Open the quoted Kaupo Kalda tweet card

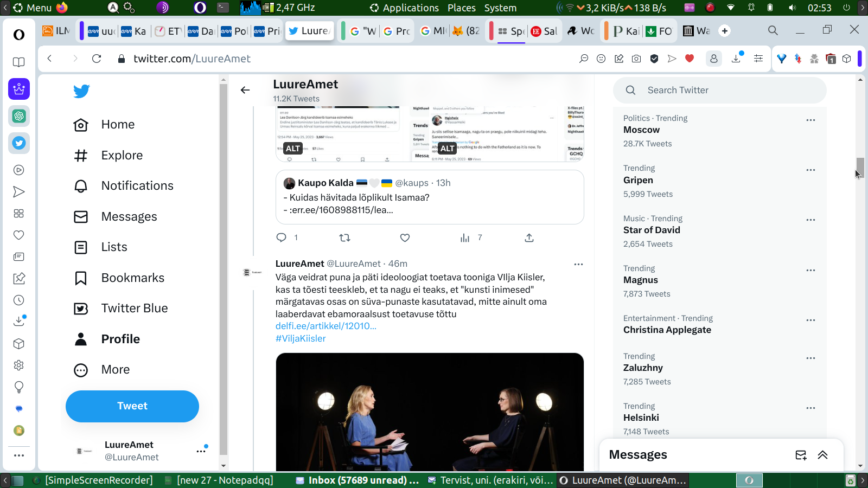(430, 197)
